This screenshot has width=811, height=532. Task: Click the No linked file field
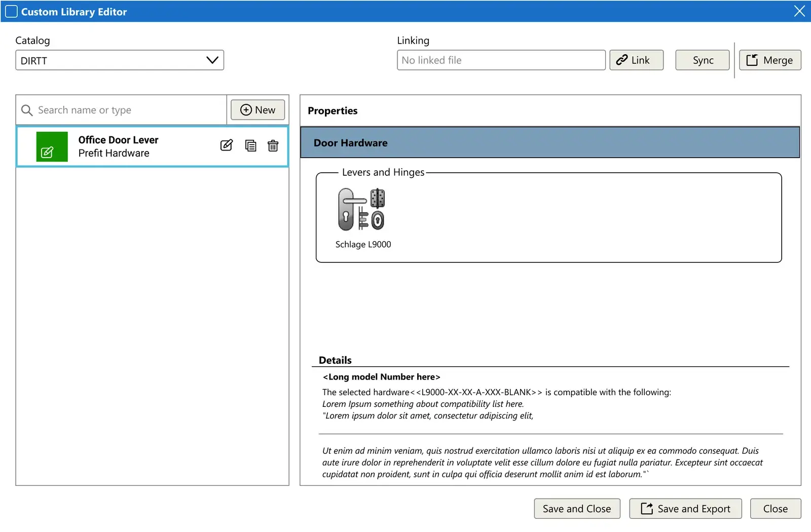501,60
